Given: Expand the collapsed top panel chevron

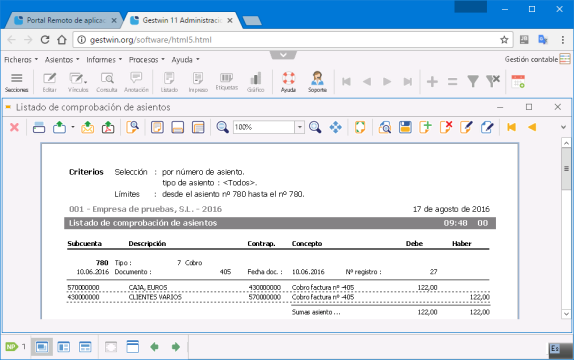Looking at the screenshot, I should click(283, 55).
